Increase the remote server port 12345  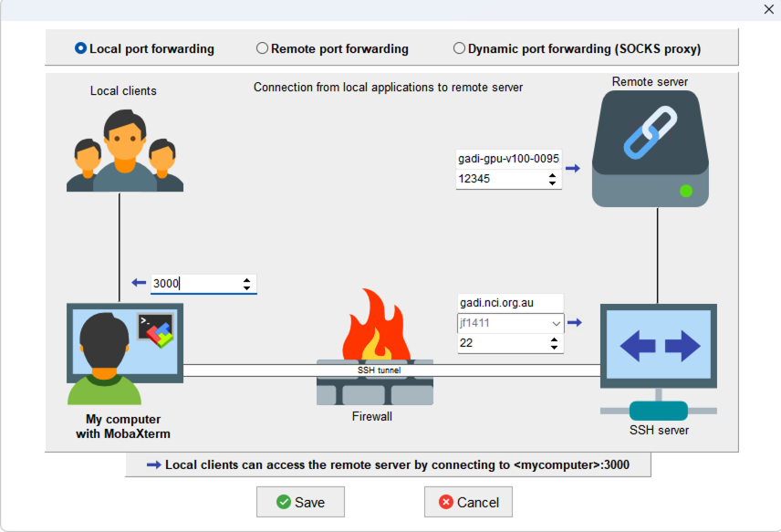click(553, 175)
